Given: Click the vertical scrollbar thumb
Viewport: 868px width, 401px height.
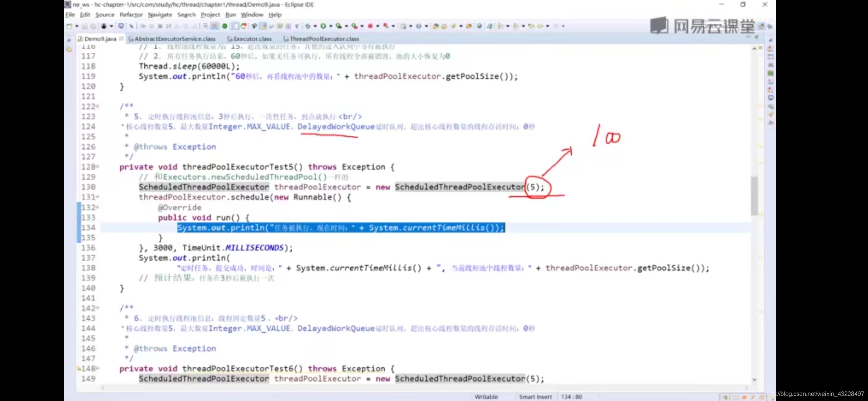Looking at the screenshot, I should [x=754, y=195].
